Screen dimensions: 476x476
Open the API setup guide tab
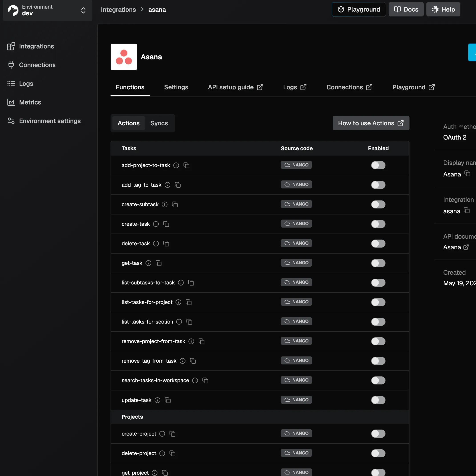tap(236, 87)
